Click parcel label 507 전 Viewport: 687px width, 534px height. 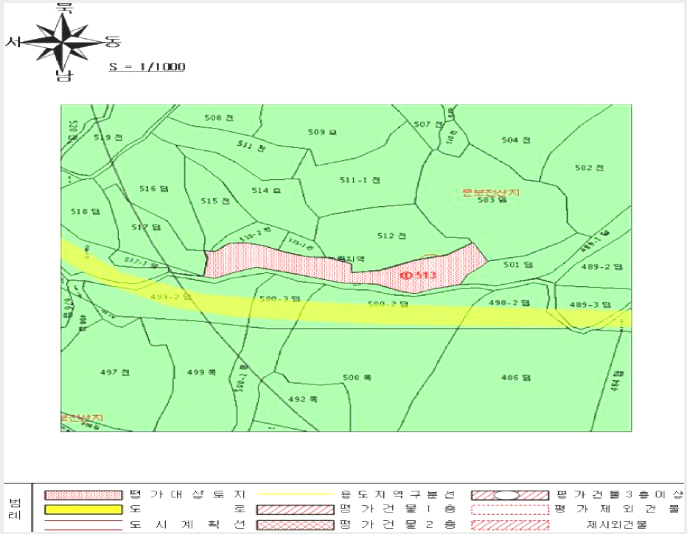[x=428, y=124]
